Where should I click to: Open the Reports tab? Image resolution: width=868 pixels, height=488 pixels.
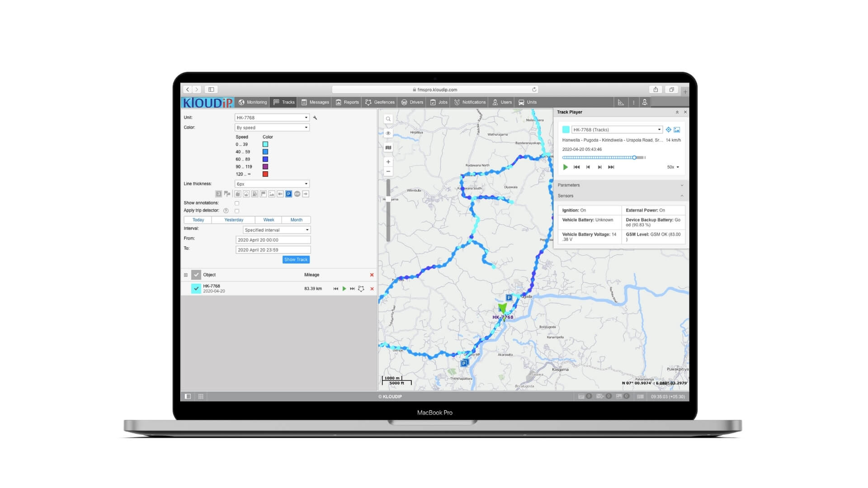[x=347, y=103]
